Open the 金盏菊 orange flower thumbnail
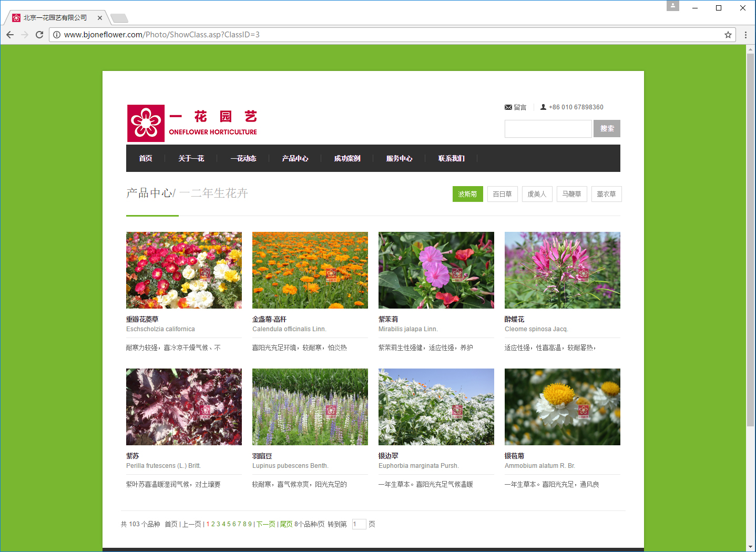 point(310,270)
